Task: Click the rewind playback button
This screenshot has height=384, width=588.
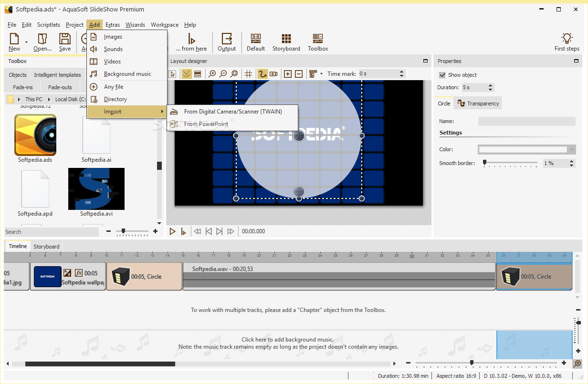Action: (x=197, y=231)
